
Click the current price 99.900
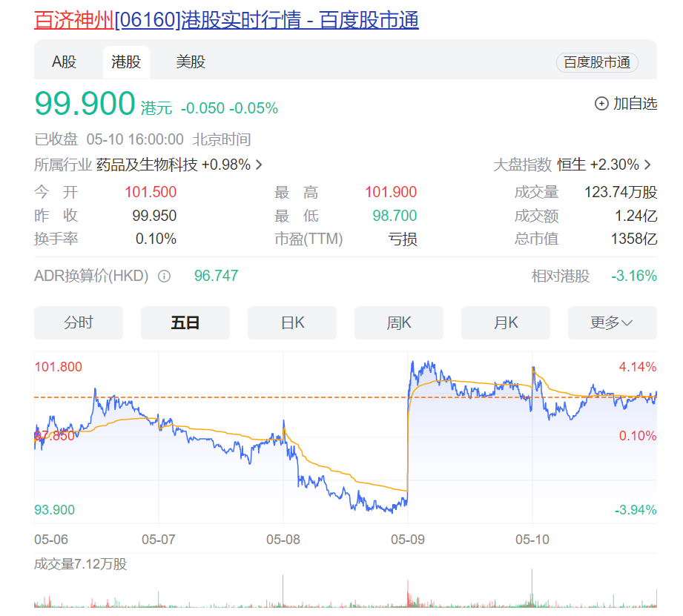pos(85,103)
